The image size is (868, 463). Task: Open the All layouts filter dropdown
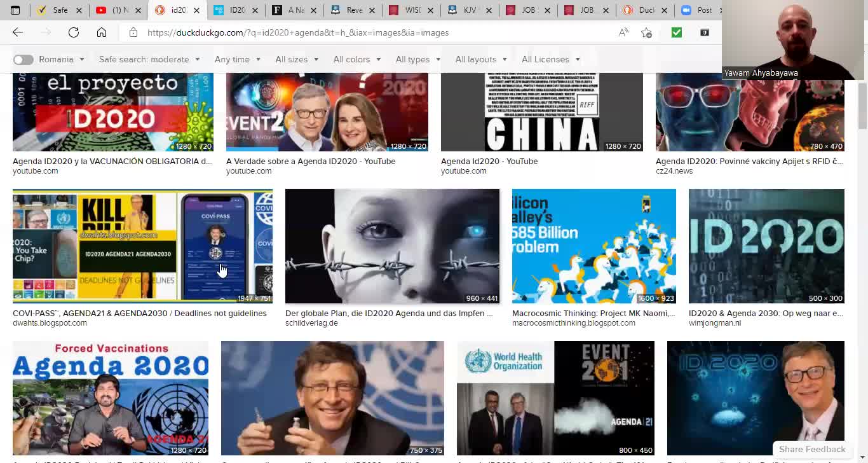coord(481,59)
